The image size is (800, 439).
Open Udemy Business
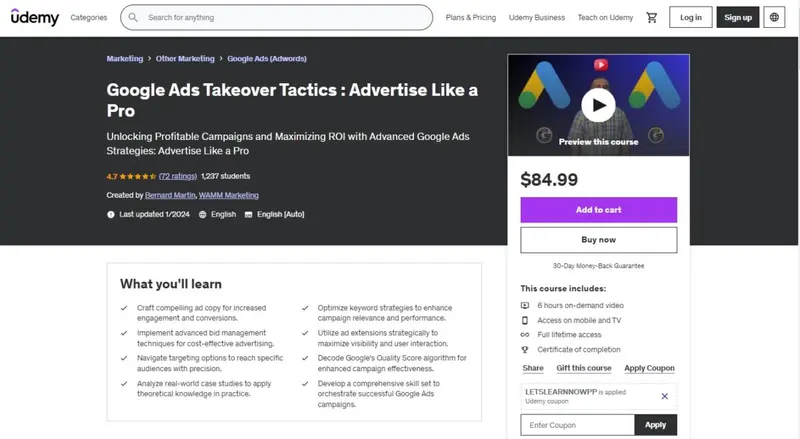coord(537,17)
